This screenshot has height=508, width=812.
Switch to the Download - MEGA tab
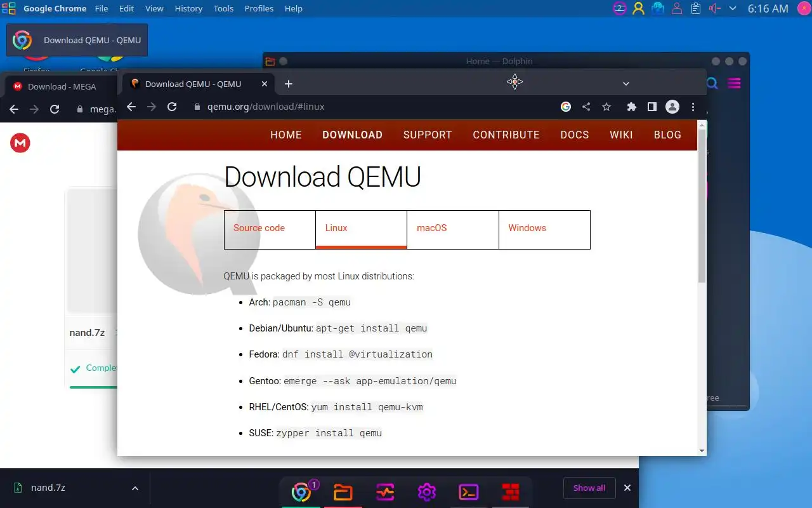click(61, 86)
